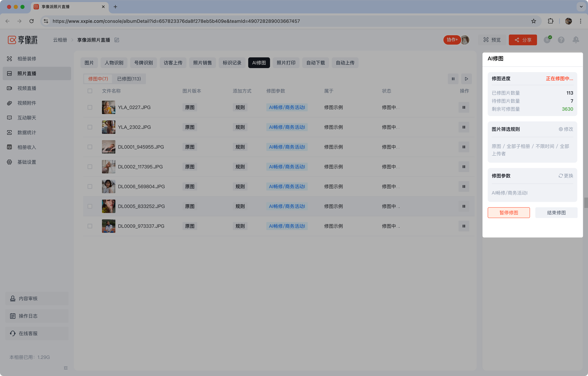The image size is (588, 376).
Task: Select checkbox for DL0006_569804.JPG
Action: click(90, 186)
